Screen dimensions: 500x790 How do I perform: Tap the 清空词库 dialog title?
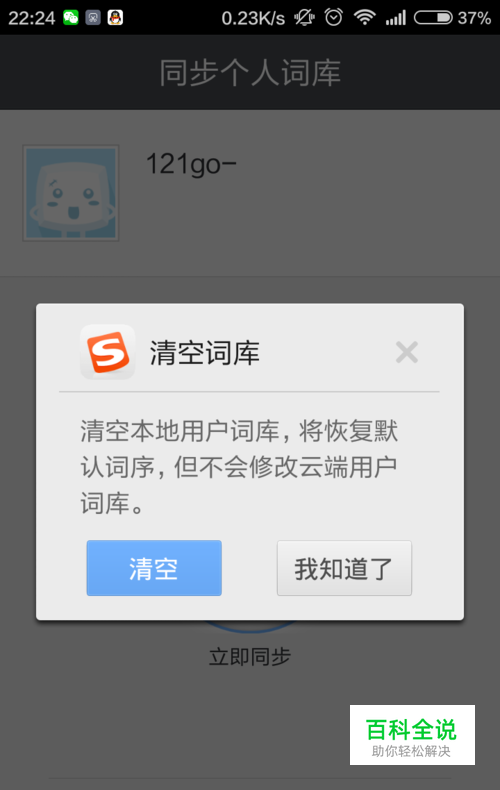(x=204, y=352)
